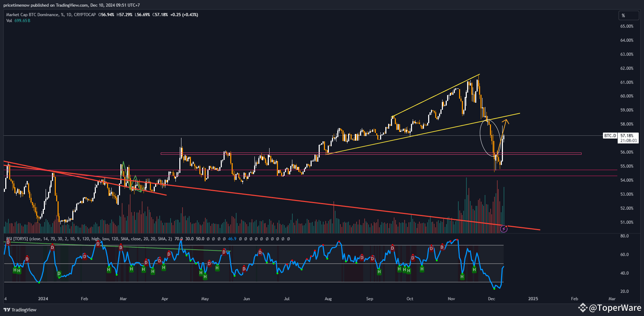
Task: Click the 'Jul' label on the time axis
Action: point(287,299)
